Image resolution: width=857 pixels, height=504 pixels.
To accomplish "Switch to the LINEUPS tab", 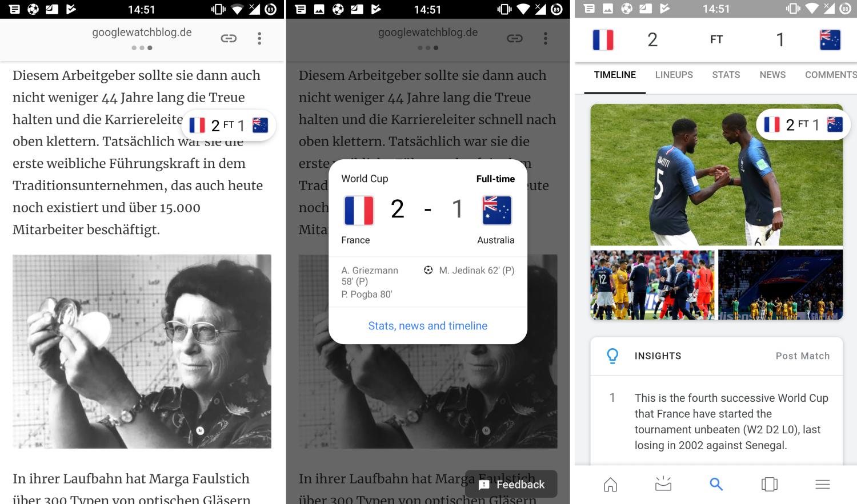I will (674, 75).
